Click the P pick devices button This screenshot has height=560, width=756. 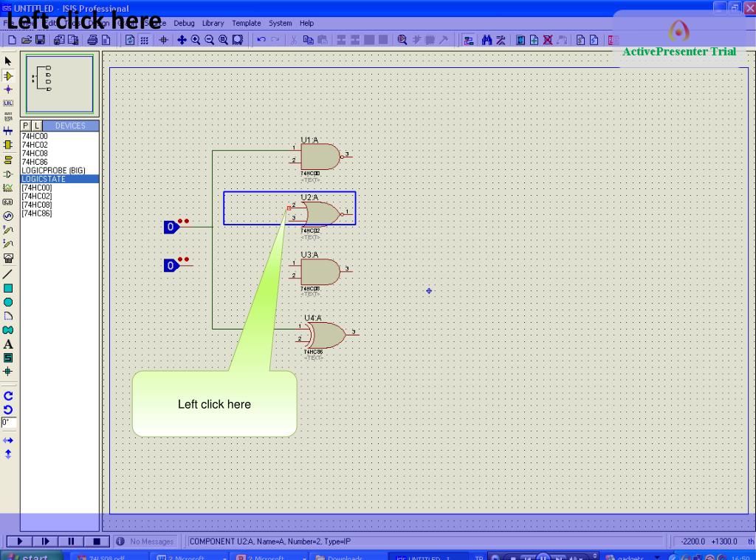[26, 126]
